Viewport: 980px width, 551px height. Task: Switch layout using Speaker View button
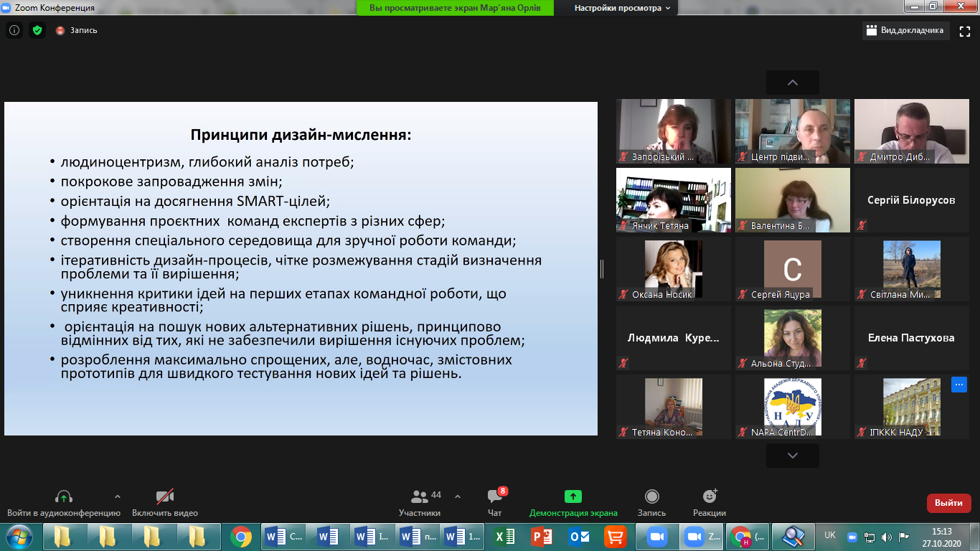point(905,31)
